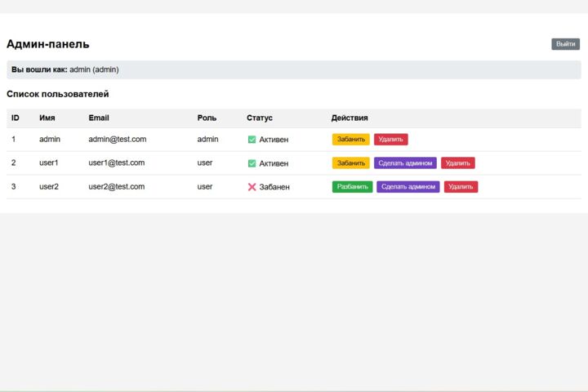Click the Активен status of user1
Screen dimensions: 588x392
(x=274, y=163)
